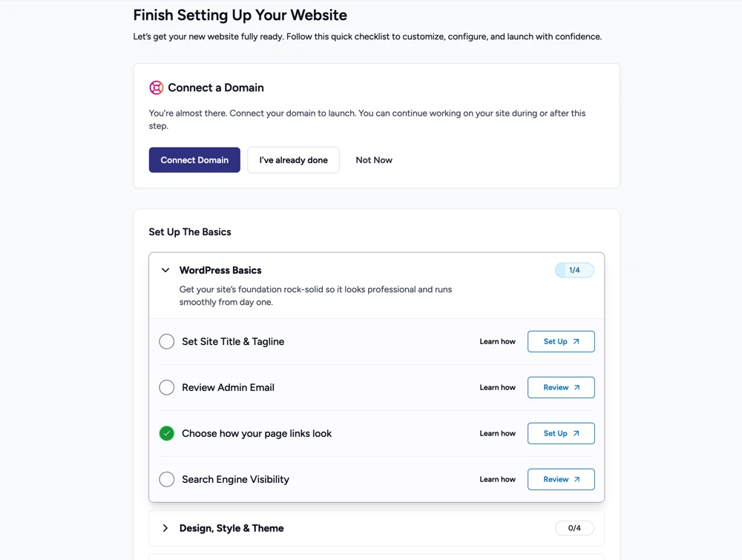Collapse the WordPress Basics section
This screenshot has height=560, width=742.
[x=165, y=270]
